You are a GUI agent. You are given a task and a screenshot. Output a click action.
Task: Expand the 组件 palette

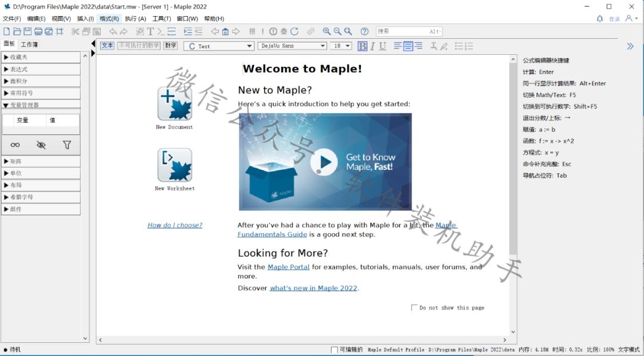(x=41, y=209)
